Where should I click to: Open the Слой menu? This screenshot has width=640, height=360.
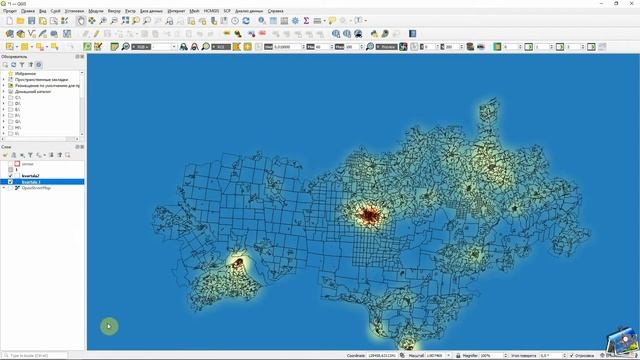coord(56,11)
